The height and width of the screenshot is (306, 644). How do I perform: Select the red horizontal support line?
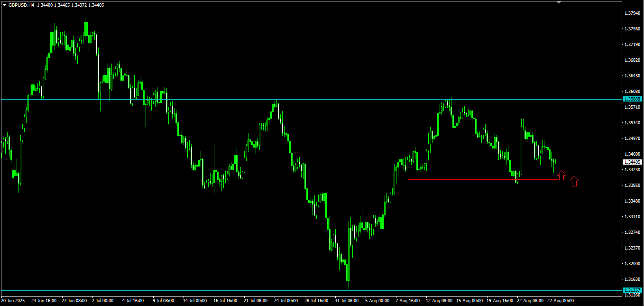click(x=482, y=180)
